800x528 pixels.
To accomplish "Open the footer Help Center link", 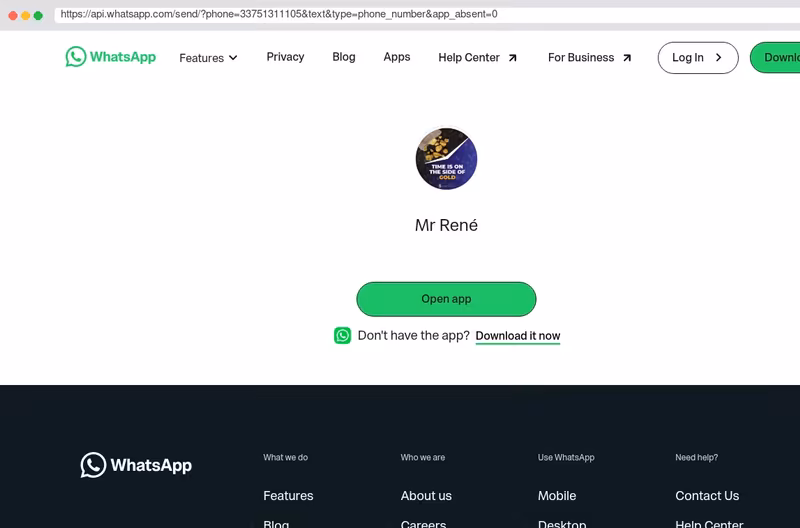I will click(709, 523).
